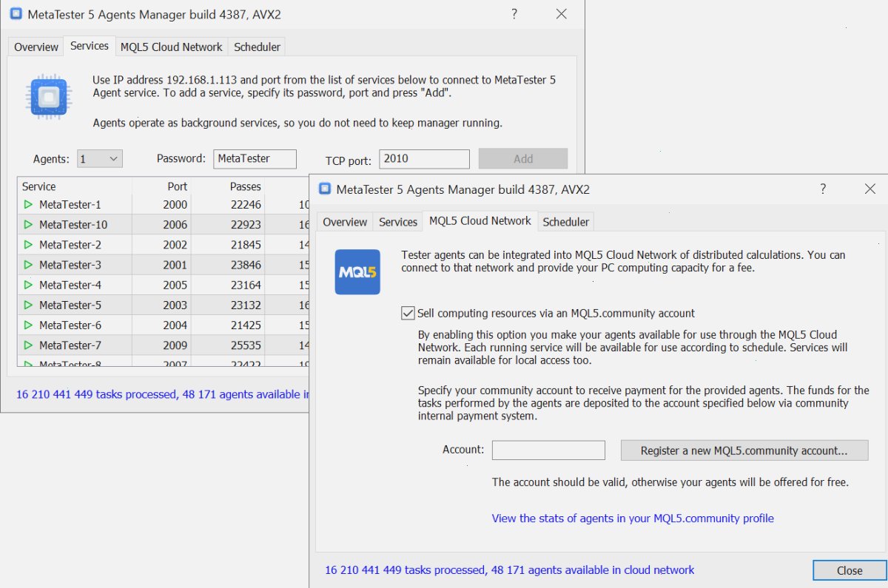
Task: Focus the Account input field
Action: [548, 450]
